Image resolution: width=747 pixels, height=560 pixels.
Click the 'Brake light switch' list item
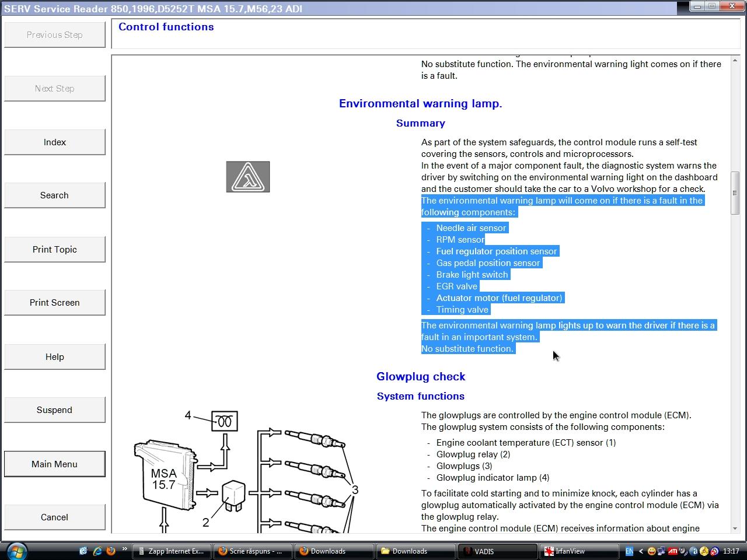pos(472,275)
